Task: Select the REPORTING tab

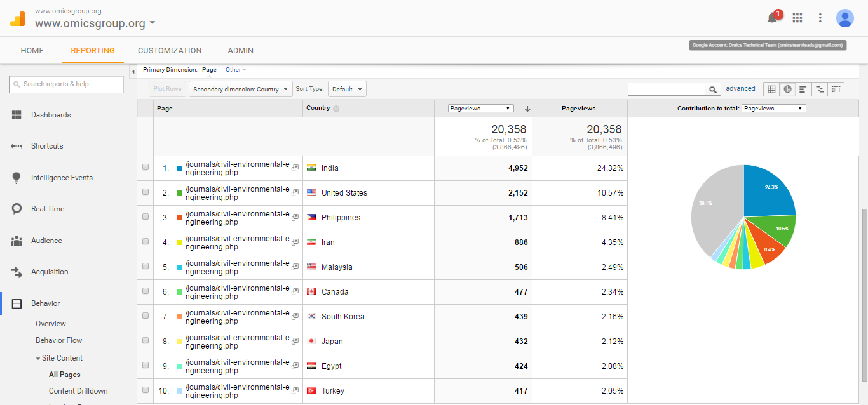Action: [x=93, y=51]
